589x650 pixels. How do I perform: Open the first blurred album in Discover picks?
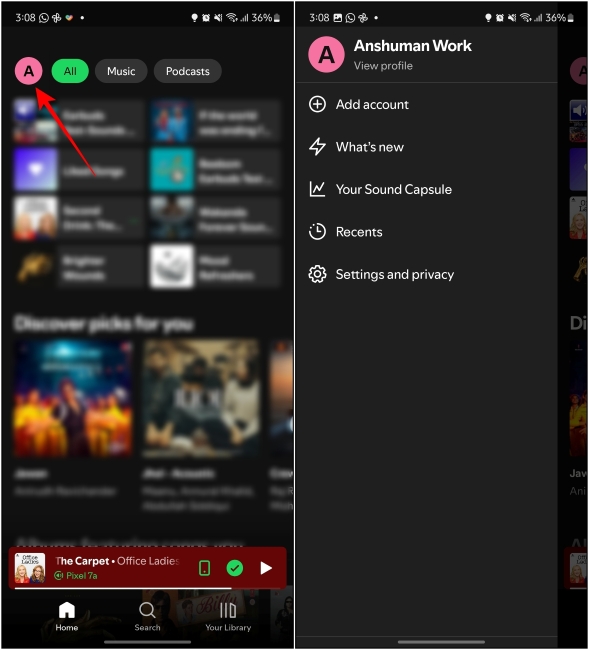(73, 399)
